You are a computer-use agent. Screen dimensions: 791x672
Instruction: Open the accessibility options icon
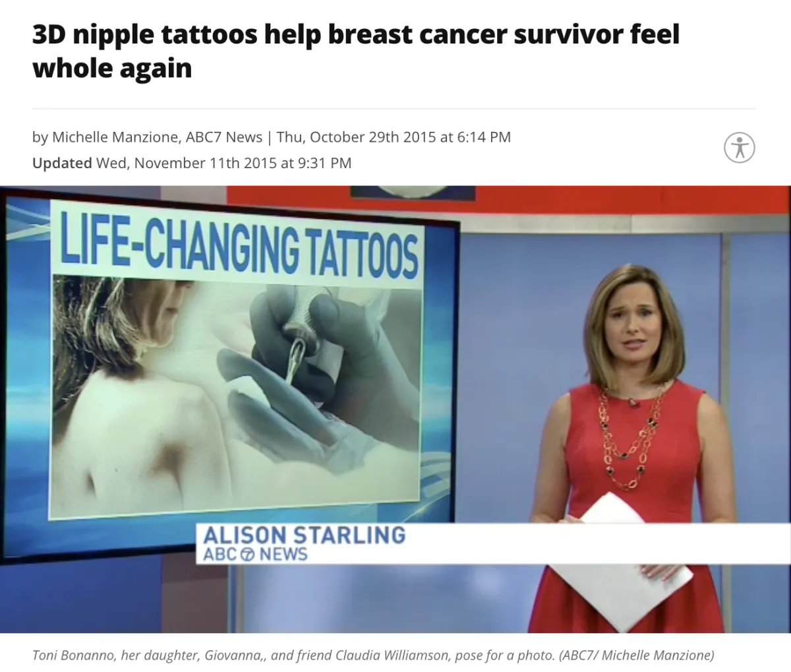click(740, 147)
